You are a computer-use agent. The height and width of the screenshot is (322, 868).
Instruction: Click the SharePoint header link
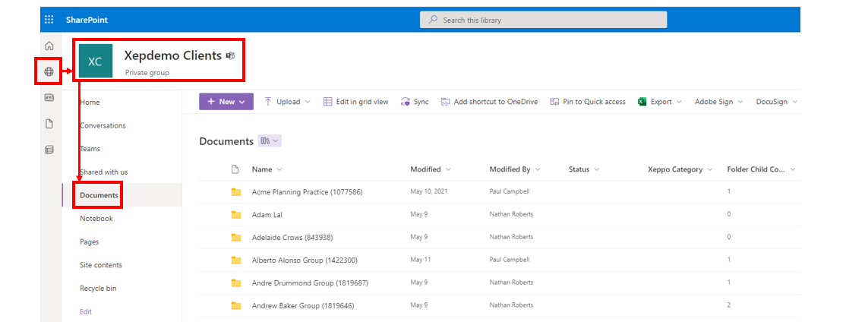[x=87, y=20]
